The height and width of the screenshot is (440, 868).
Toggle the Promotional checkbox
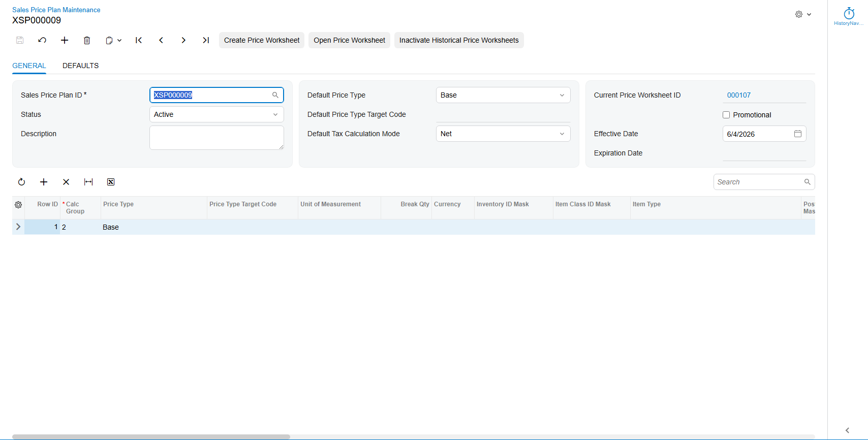point(726,115)
